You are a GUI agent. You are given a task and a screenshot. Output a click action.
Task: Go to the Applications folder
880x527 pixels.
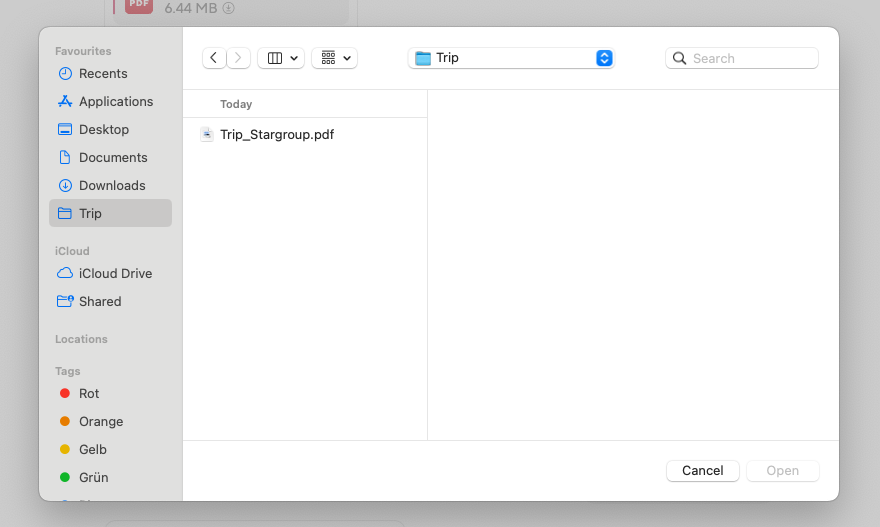coord(115,101)
